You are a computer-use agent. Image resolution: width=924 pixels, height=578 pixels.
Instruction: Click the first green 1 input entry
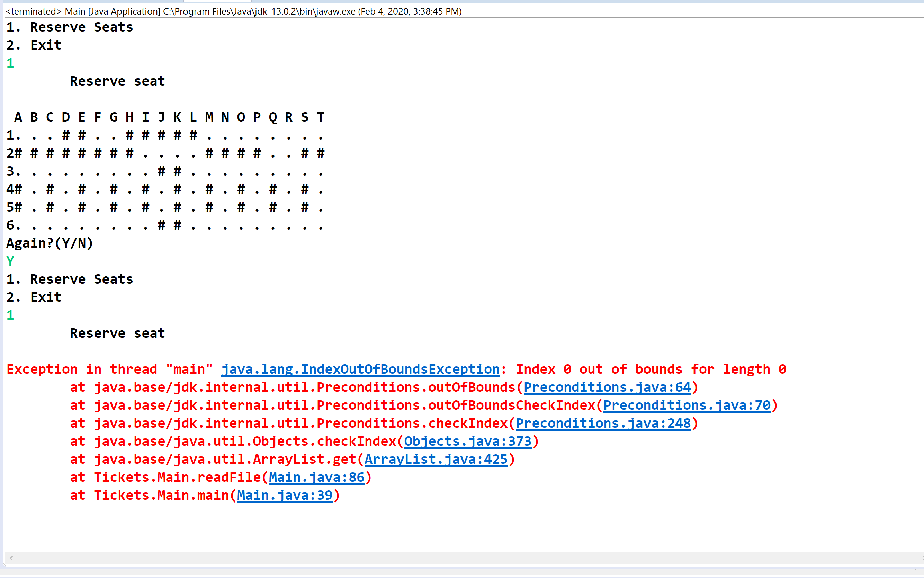pos(10,63)
